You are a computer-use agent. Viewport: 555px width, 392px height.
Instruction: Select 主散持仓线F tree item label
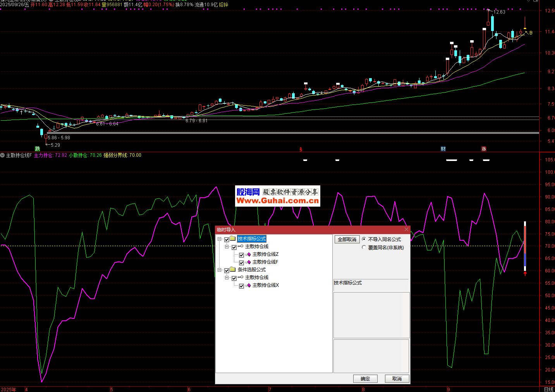(x=265, y=262)
